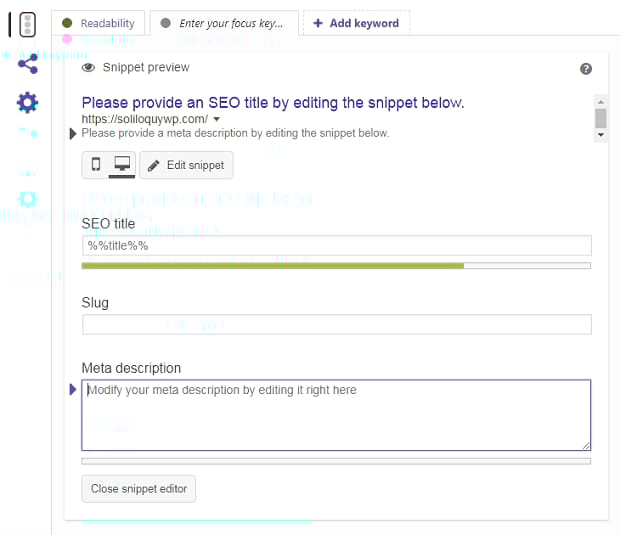Click the Yoast traffic light icon in sidebar

[27, 25]
